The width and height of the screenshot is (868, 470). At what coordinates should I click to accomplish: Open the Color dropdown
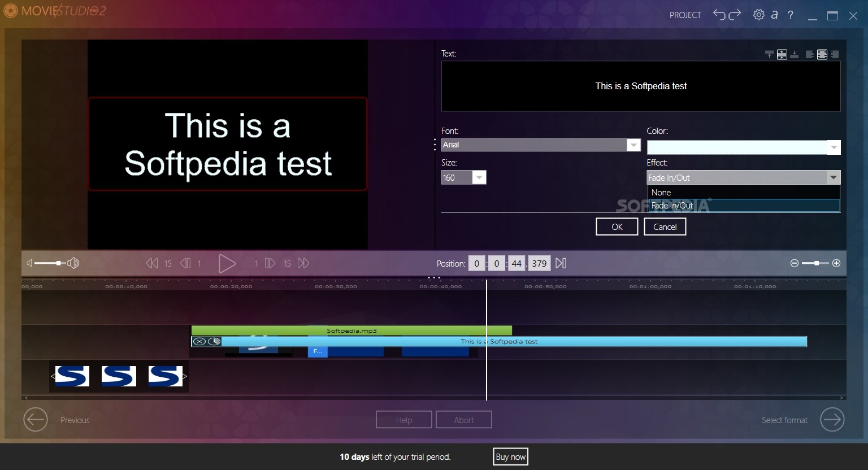coord(834,147)
